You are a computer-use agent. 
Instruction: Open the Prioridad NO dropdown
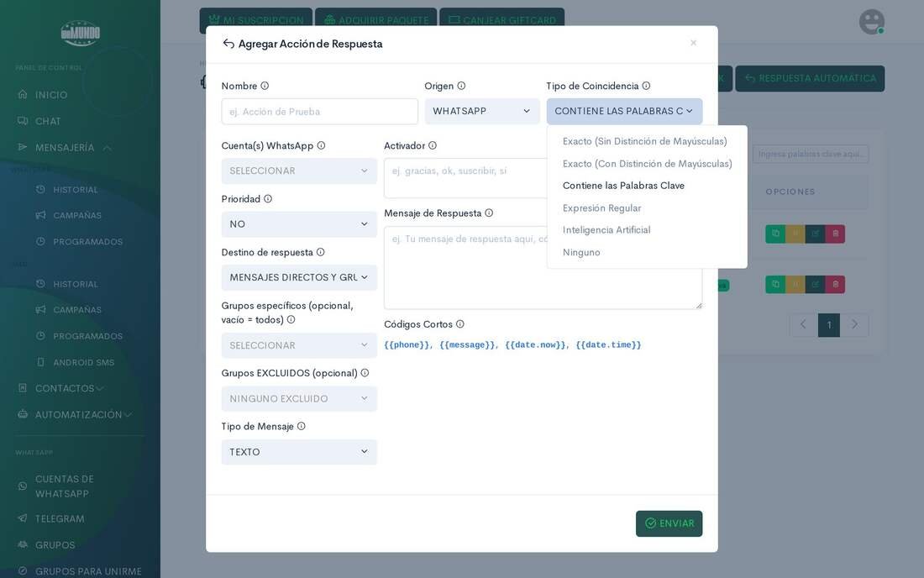(x=299, y=224)
